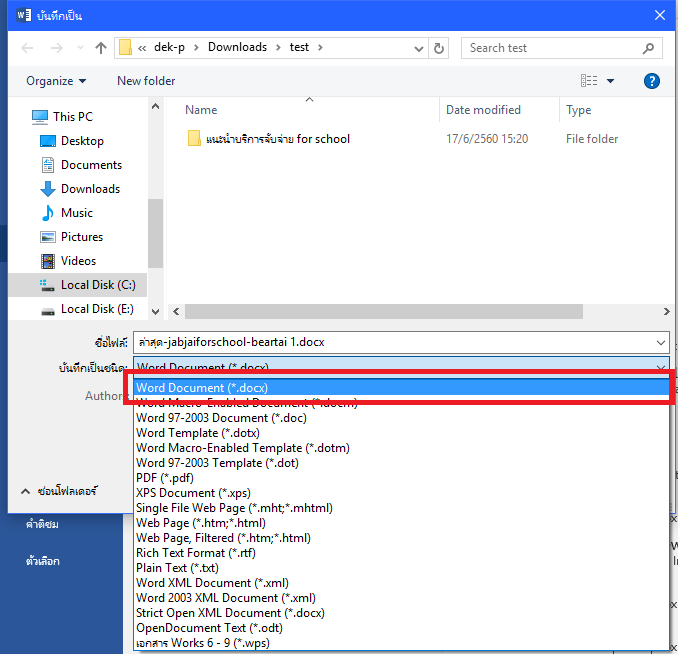Click the horizontal scrollbar thumb

(x=384, y=311)
